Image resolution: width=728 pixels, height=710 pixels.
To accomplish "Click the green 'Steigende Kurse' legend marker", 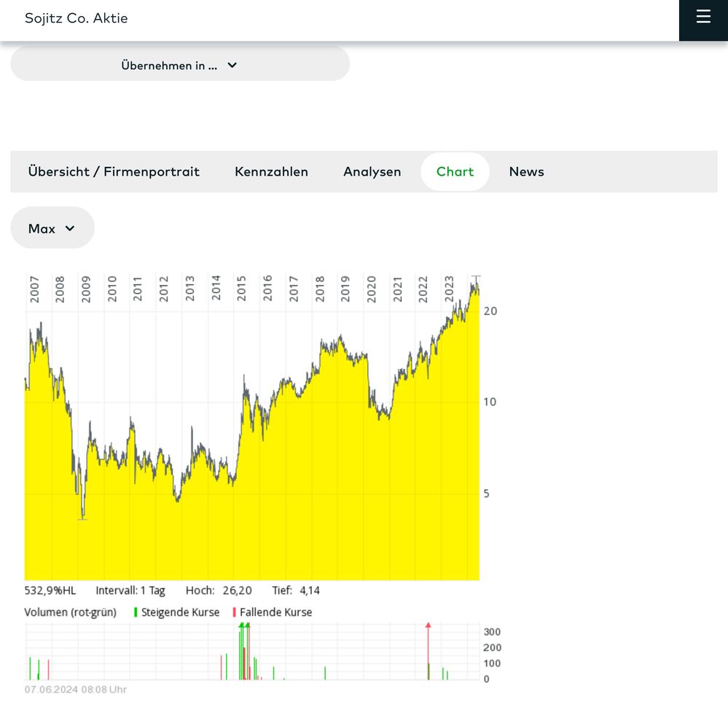I will (x=136, y=612).
